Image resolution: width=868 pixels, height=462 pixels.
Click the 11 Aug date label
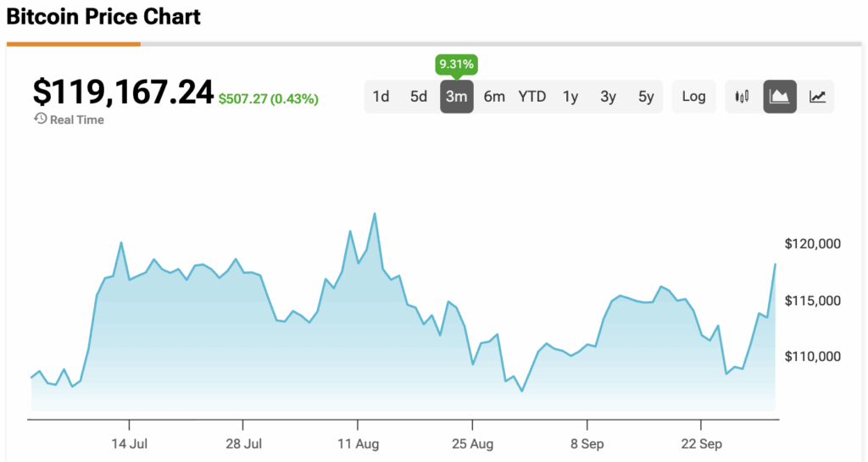(x=358, y=443)
